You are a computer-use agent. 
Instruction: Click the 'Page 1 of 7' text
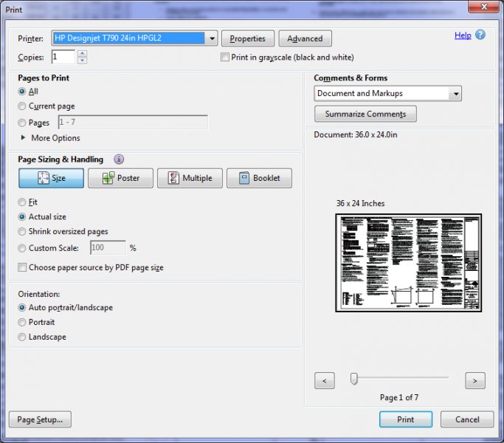tap(399, 398)
